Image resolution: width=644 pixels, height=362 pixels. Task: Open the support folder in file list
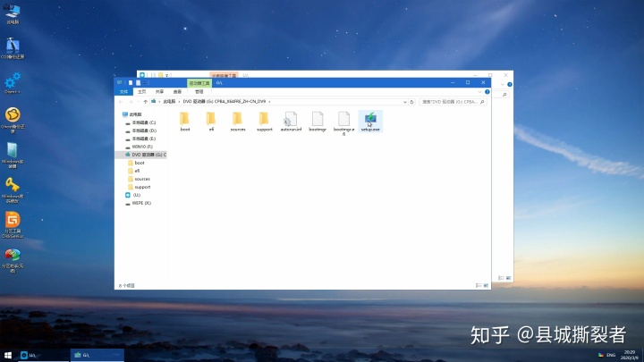(264, 122)
